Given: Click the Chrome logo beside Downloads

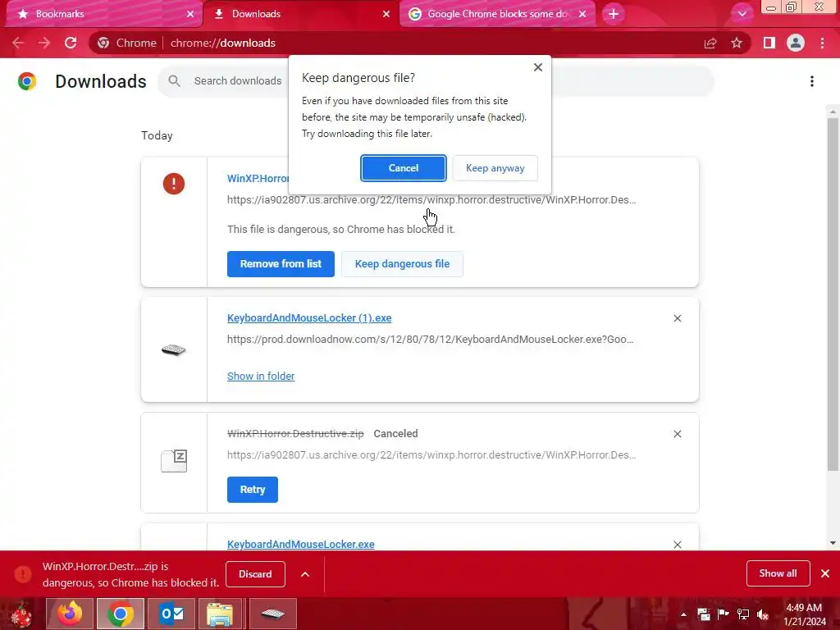Looking at the screenshot, I should (27, 81).
